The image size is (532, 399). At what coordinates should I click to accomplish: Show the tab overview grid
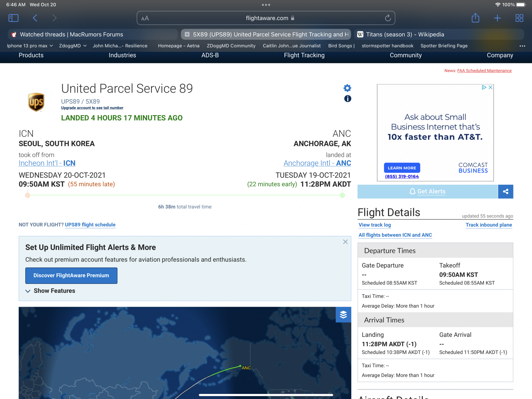(519, 18)
